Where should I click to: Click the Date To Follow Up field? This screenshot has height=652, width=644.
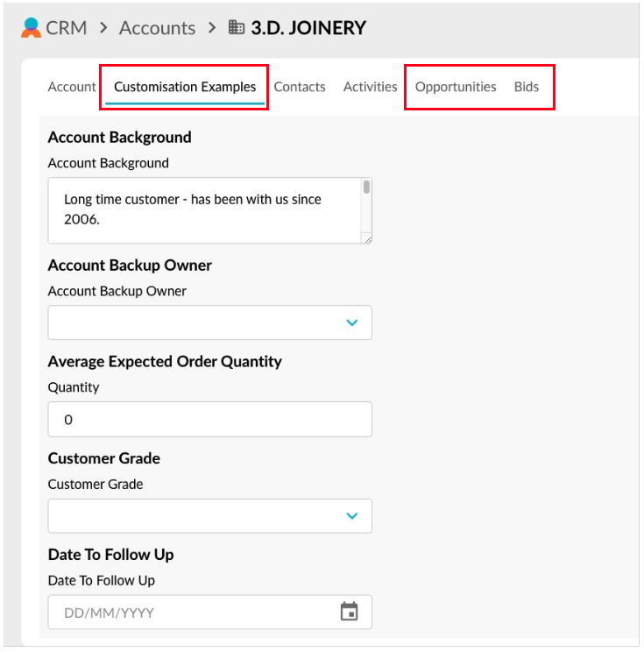click(193, 612)
